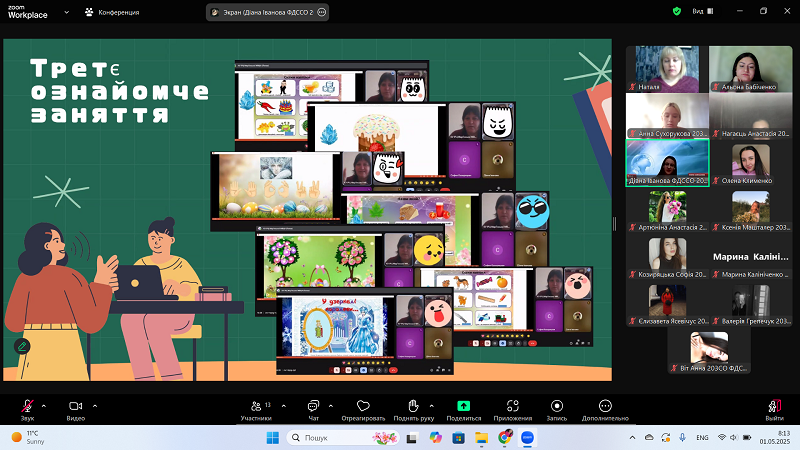Image resolution: width=800 pixels, height=450 pixels.
Task: Open File Explorer from taskbar
Action: click(481, 438)
